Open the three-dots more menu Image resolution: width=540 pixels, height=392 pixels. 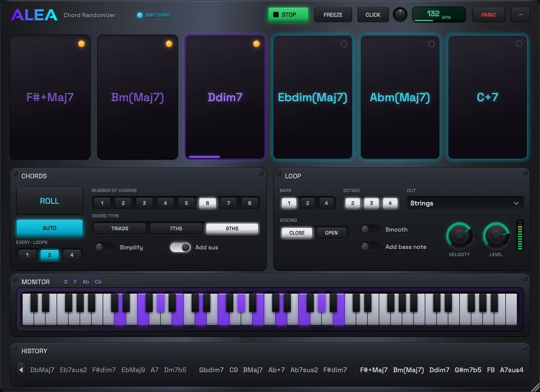[x=520, y=15]
